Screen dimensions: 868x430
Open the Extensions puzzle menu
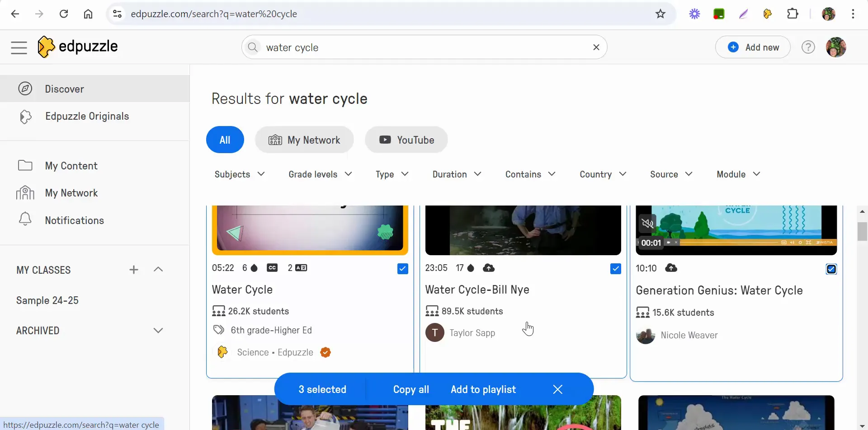tap(793, 14)
